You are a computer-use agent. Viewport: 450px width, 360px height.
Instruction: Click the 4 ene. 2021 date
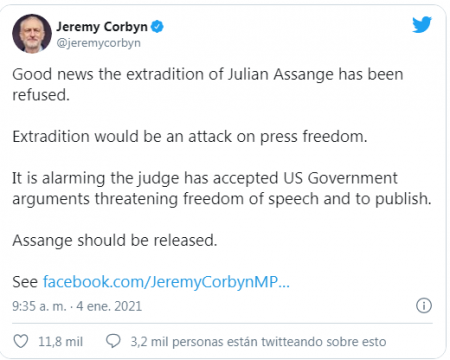109,306
